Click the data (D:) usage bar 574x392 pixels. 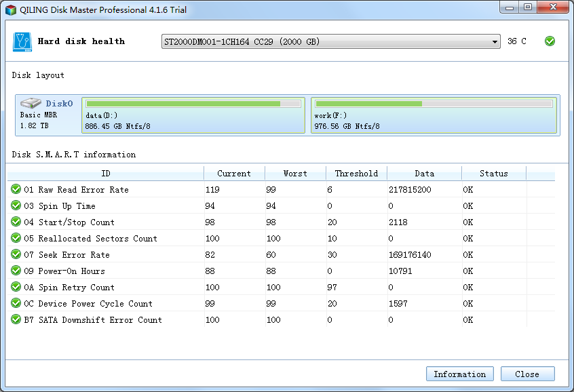(193, 104)
